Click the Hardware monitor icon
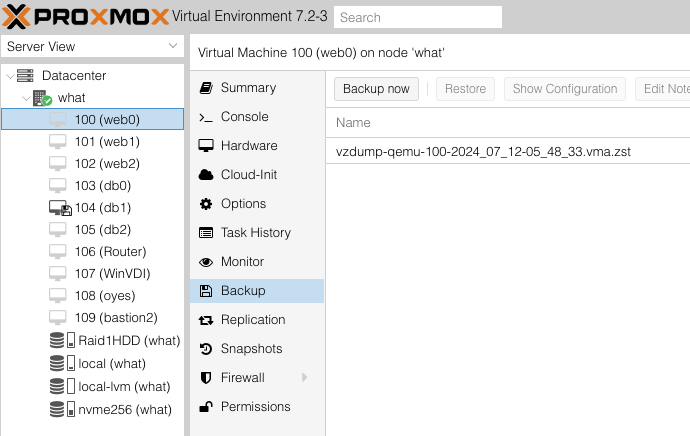 pos(206,146)
